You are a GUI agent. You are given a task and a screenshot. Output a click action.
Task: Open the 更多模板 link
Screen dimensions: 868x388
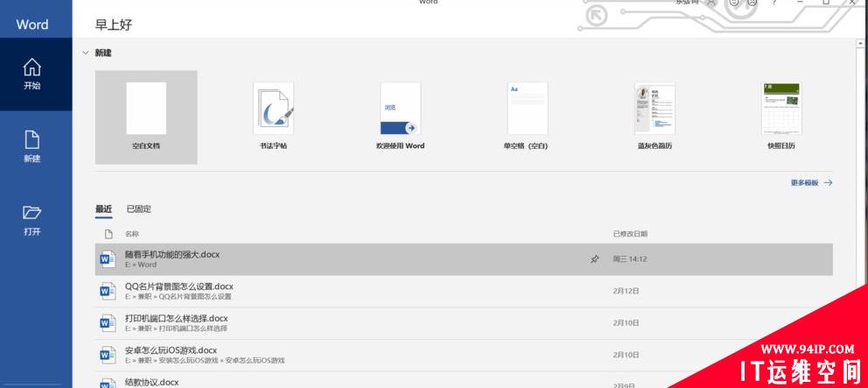(x=811, y=182)
